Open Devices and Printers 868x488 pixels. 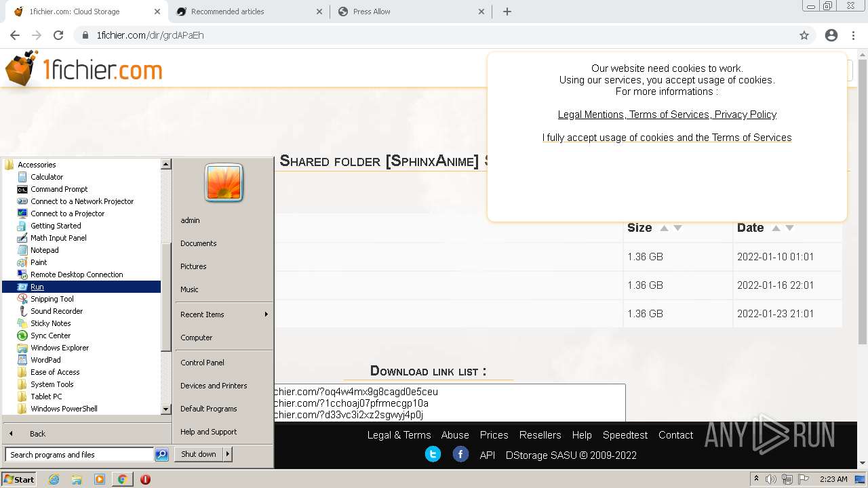tap(214, 386)
